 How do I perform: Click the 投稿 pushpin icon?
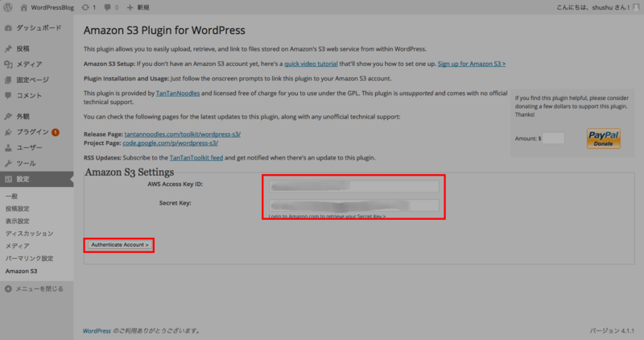pos(8,48)
